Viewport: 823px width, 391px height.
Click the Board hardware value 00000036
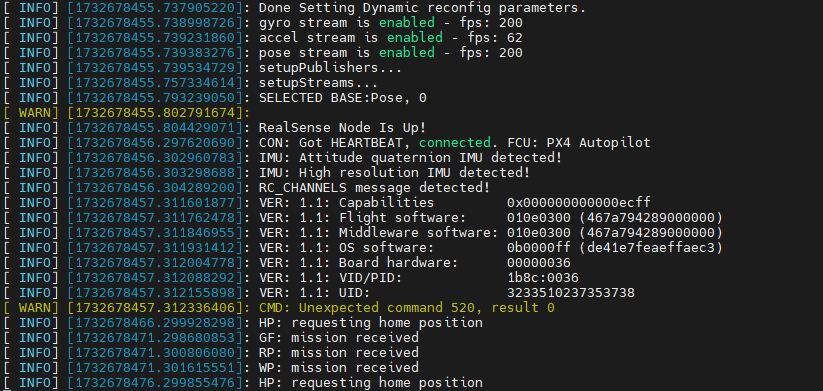pos(539,262)
